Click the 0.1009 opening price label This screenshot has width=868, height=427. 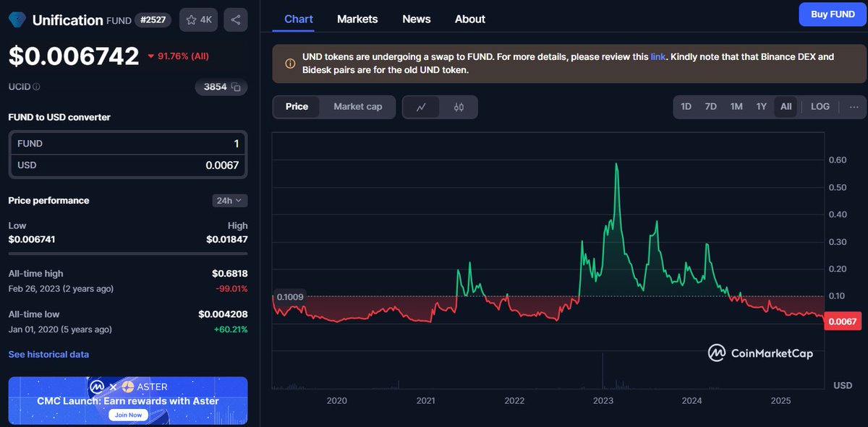[x=289, y=296]
